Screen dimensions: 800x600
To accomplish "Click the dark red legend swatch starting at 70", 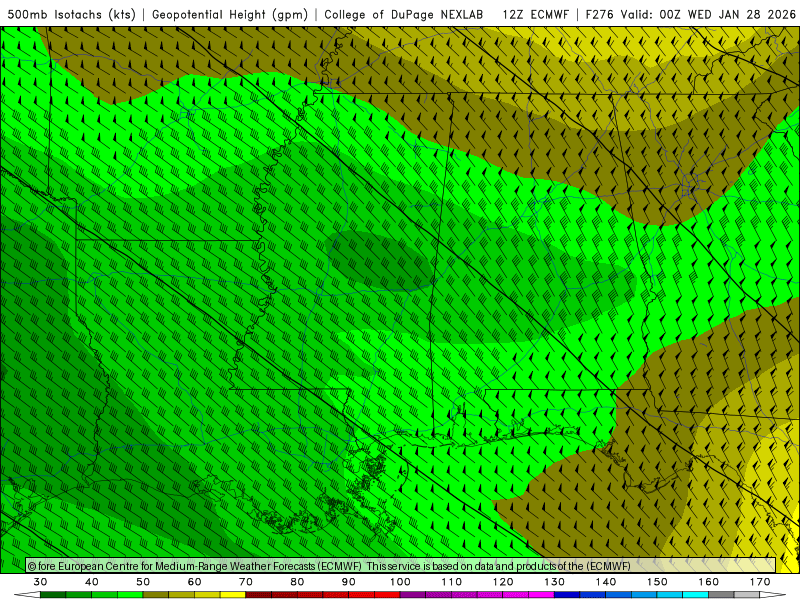I will tap(259, 595).
